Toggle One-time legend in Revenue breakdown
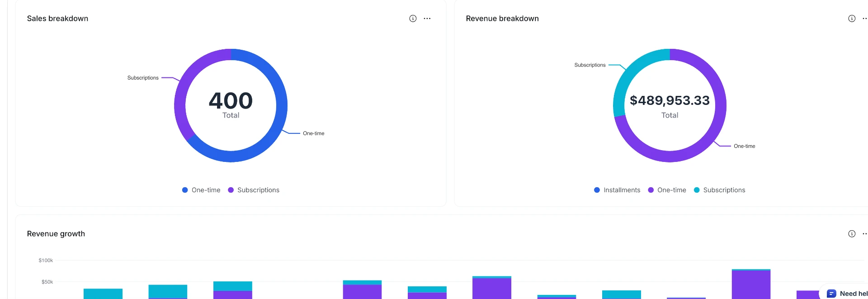Image resolution: width=868 pixels, height=299 pixels. point(667,190)
